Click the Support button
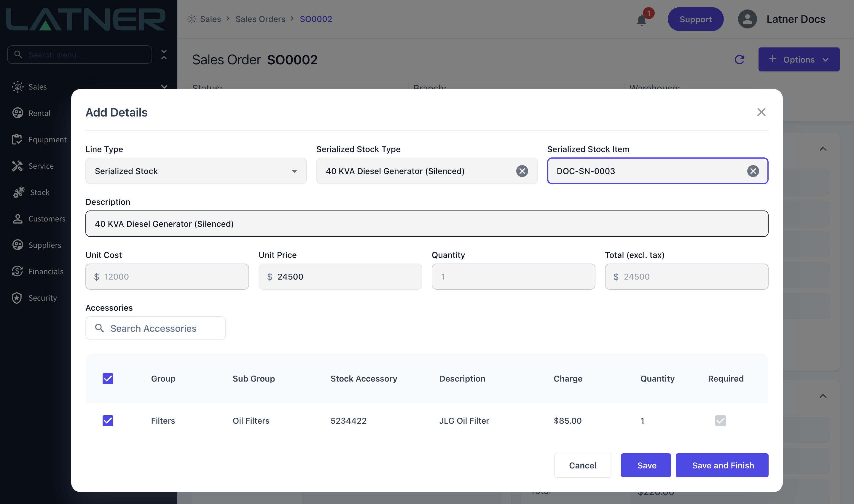 coord(695,19)
